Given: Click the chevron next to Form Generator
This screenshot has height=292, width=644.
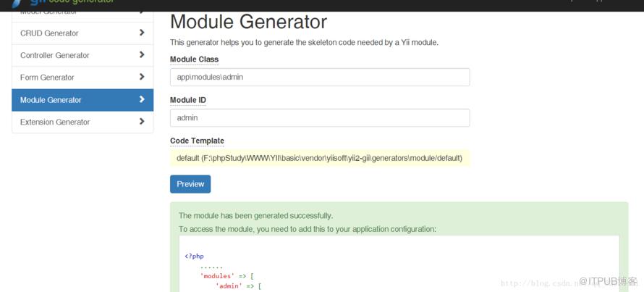Looking at the screenshot, I should pyautogui.click(x=142, y=77).
